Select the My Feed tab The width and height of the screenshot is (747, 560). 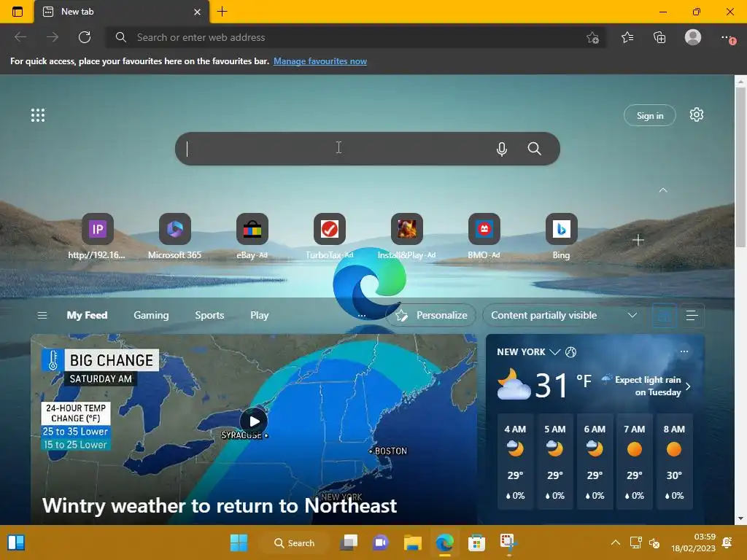(x=88, y=315)
